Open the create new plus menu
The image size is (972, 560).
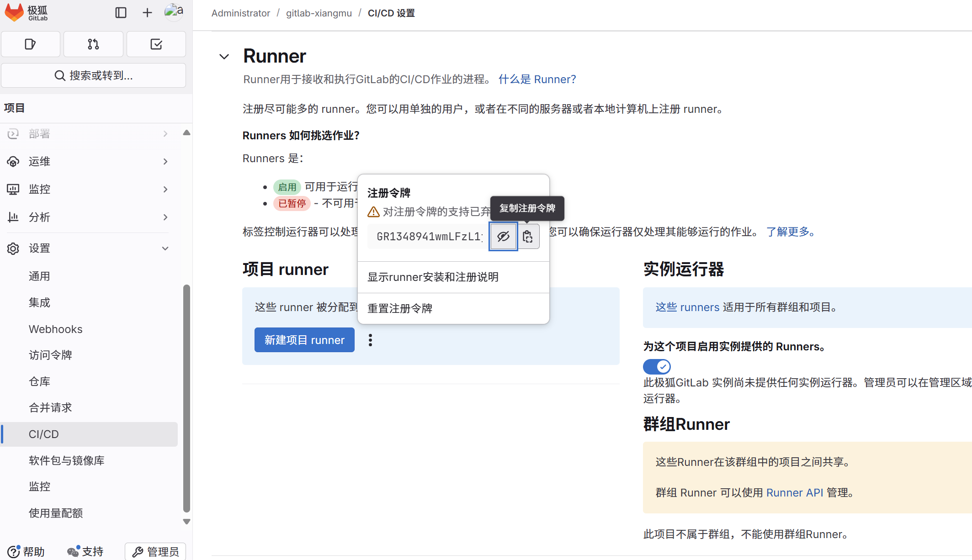coord(147,12)
